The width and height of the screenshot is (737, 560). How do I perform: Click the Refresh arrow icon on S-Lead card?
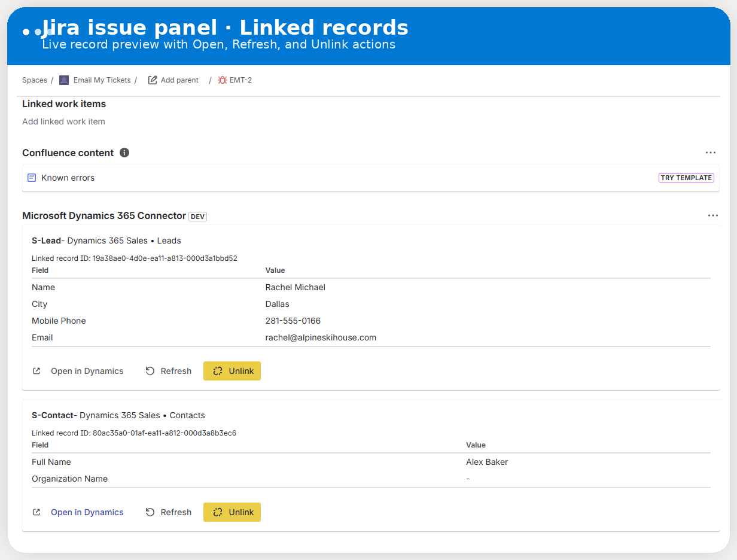tap(150, 370)
